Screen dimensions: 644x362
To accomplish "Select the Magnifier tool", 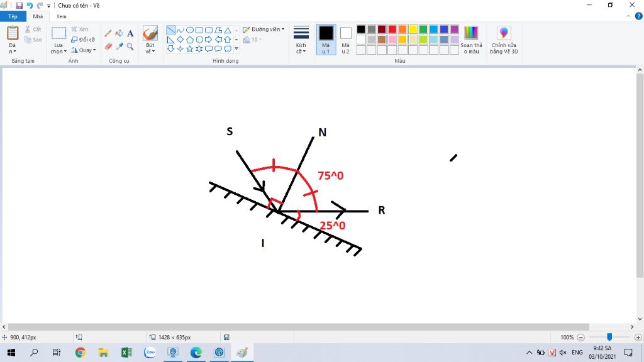I will tap(130, 47).
